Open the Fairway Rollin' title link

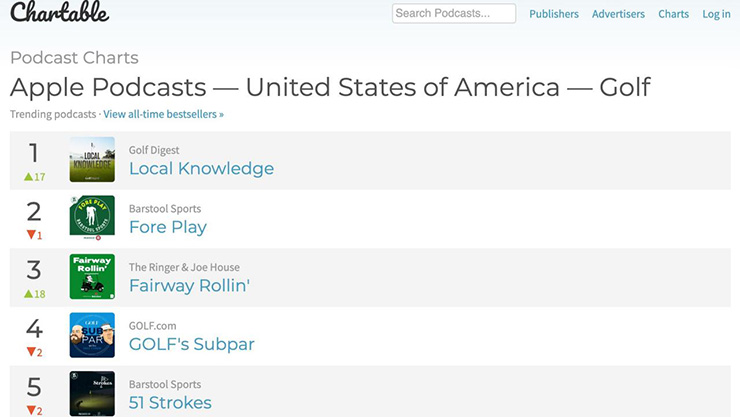(x=189, y=285)
